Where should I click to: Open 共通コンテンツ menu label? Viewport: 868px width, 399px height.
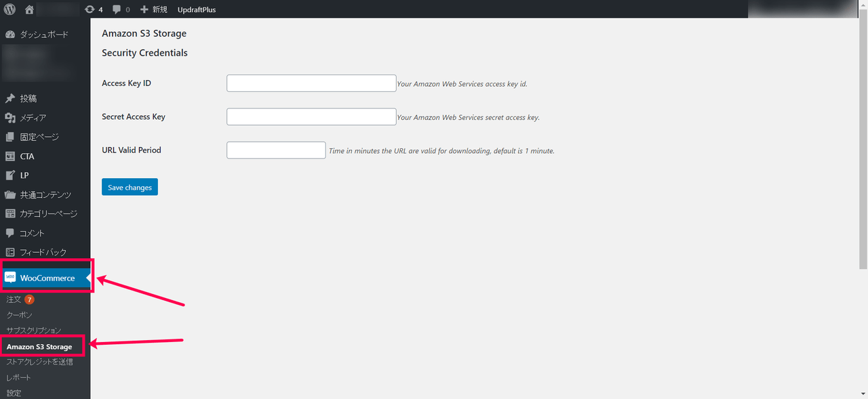point(45,195)
